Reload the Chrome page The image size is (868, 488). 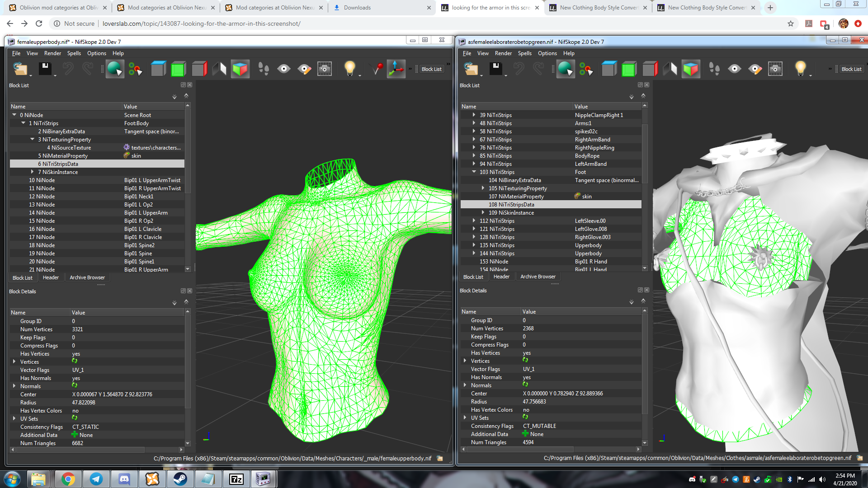point(39,23)
